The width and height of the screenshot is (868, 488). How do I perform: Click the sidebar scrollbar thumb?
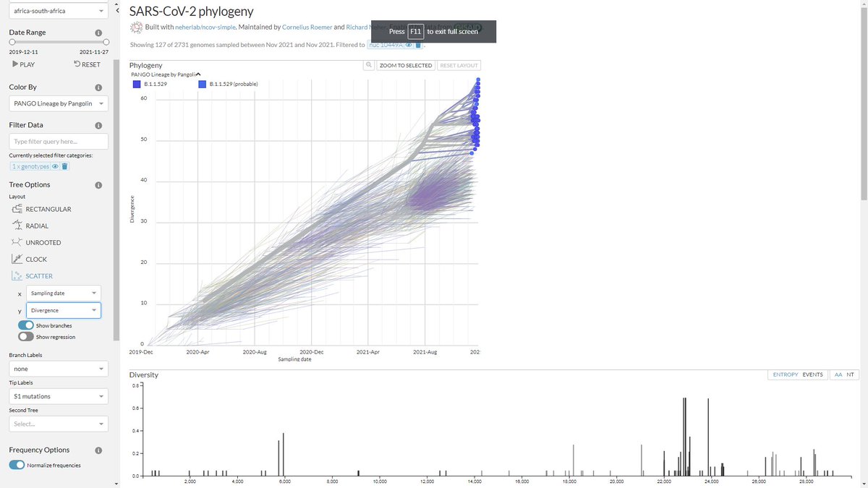point(116,199)
